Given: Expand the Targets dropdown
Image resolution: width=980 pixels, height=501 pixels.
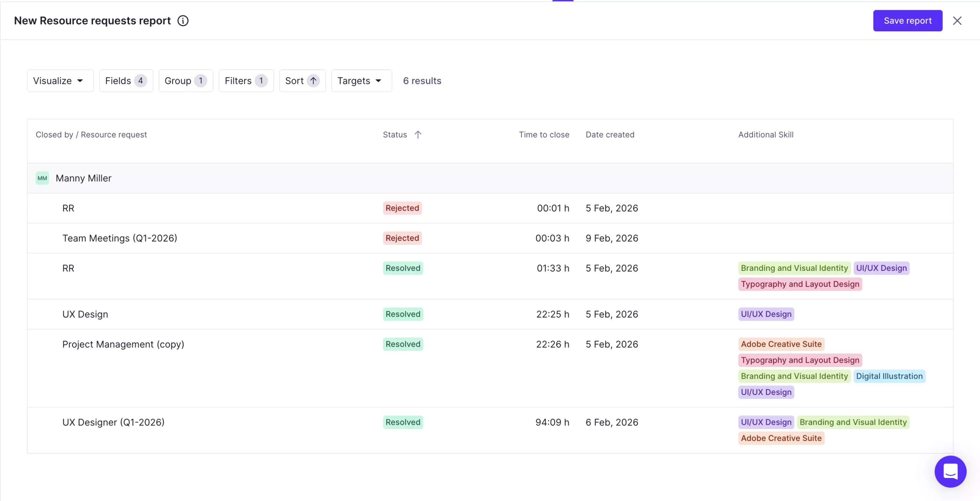Looking at the screenshot, I should tap(361, 81).
